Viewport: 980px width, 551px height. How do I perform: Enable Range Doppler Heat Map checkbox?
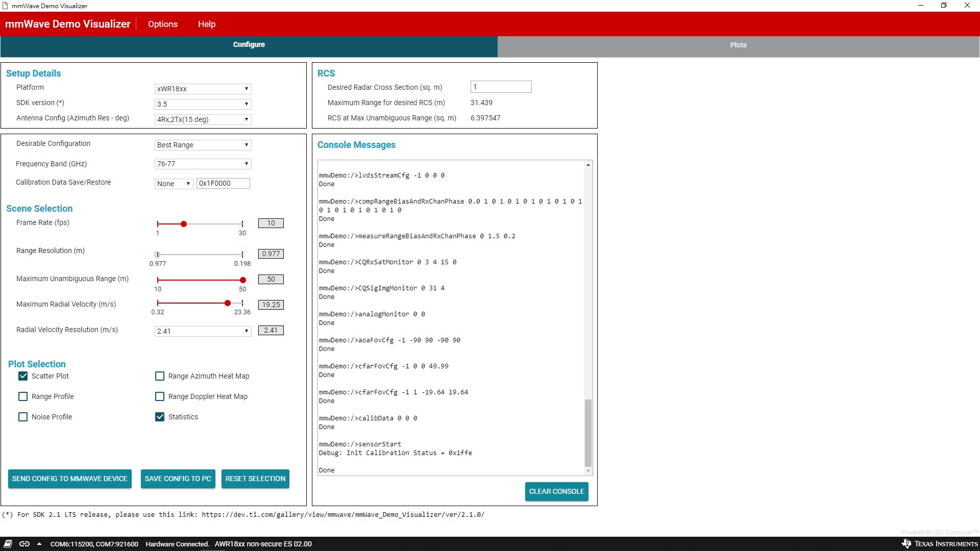click(160, 396)
